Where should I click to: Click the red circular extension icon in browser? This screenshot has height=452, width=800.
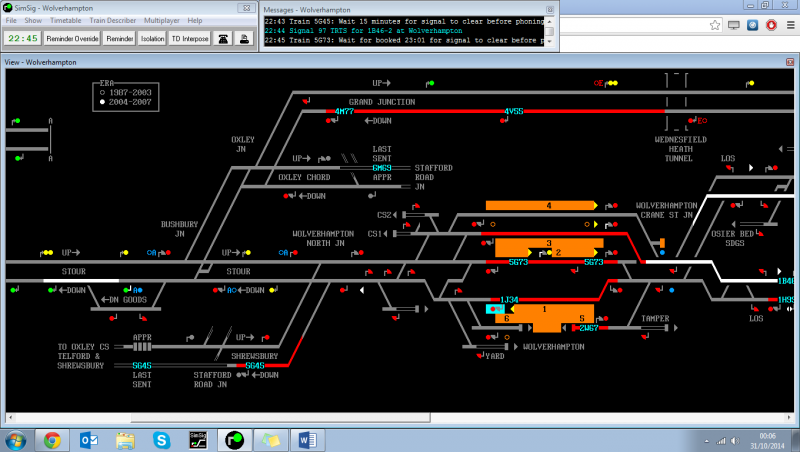(771, 25)
